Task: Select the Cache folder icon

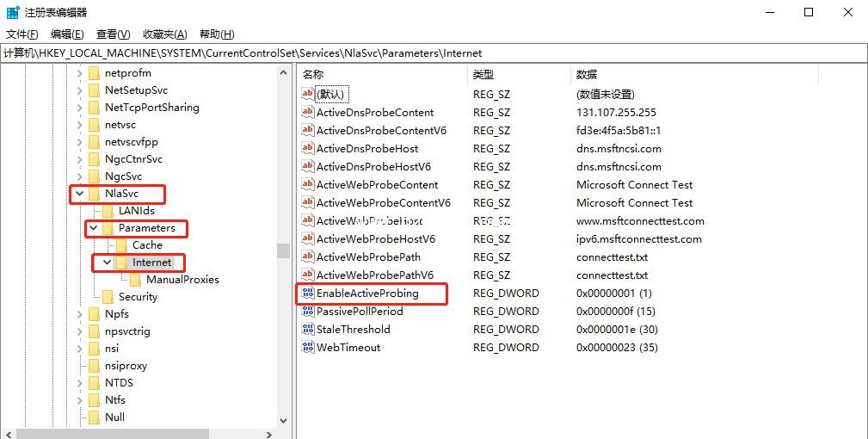Action: point(122,244)
